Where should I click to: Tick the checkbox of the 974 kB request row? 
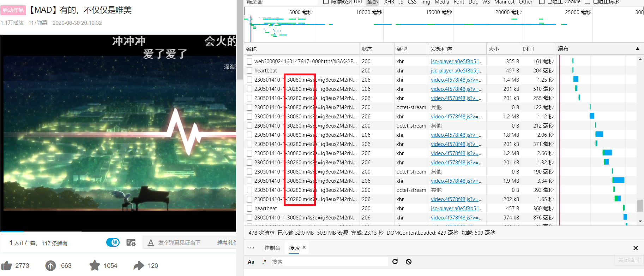coord(249,217)
